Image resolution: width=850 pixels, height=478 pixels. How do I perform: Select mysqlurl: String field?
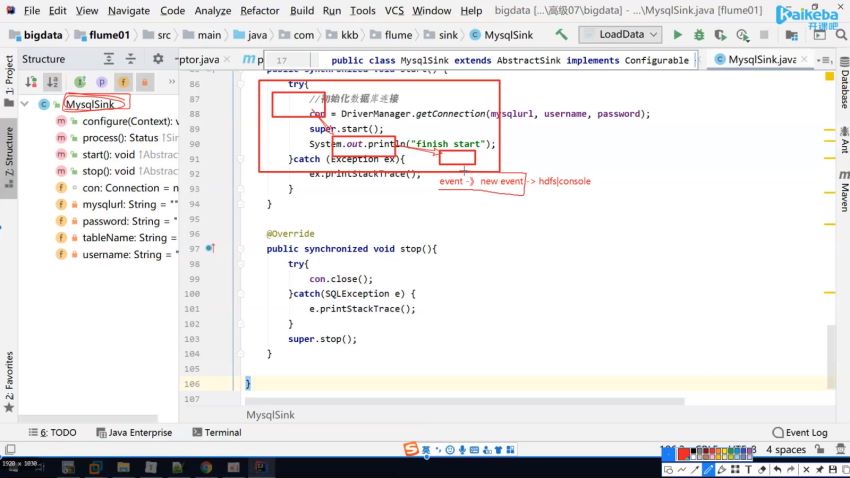pyautogui.click(x=117, y=204)
